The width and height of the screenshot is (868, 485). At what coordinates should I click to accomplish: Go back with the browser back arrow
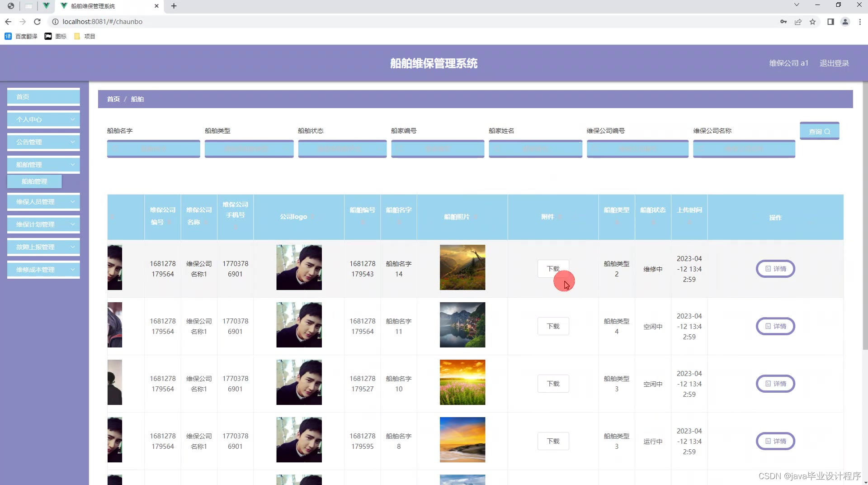pos(8,21)
